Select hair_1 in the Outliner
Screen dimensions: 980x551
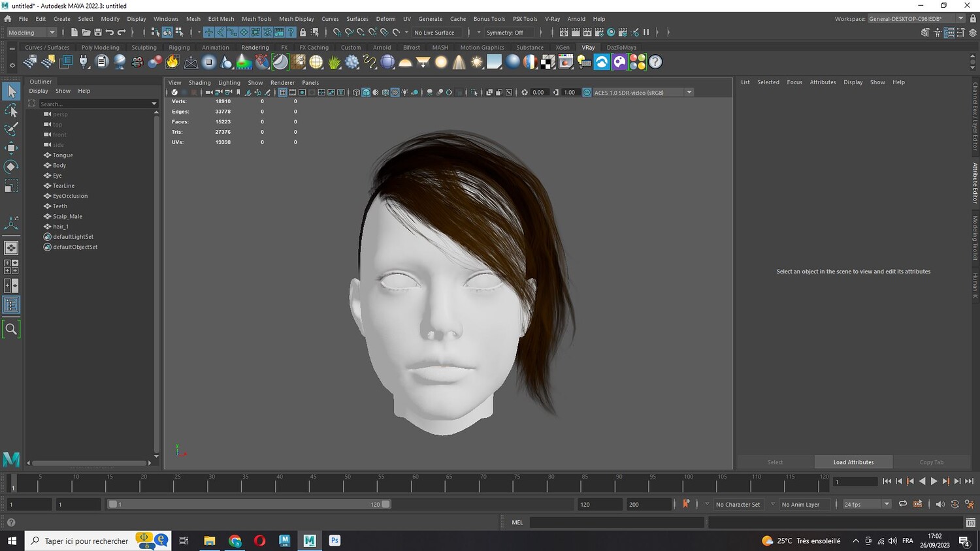61,227
